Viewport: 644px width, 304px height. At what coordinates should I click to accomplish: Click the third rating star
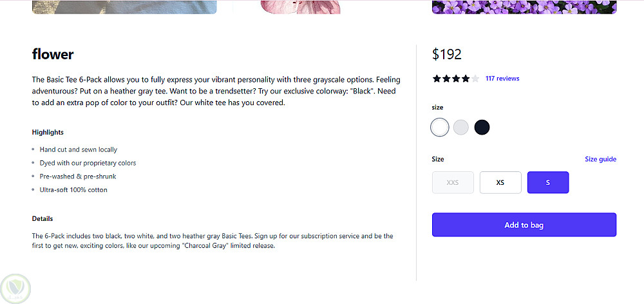pos(456,79)
